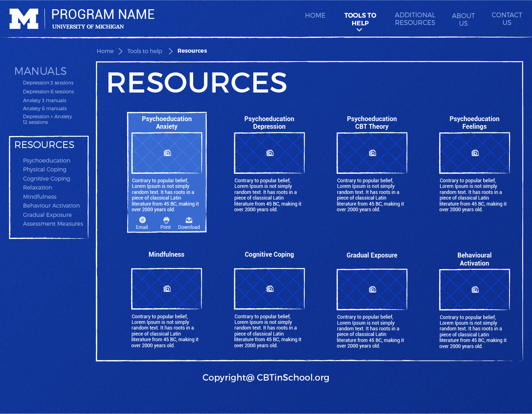Open the Additional Resources menu item
The image size is (532, 414).
coord(415,19)
